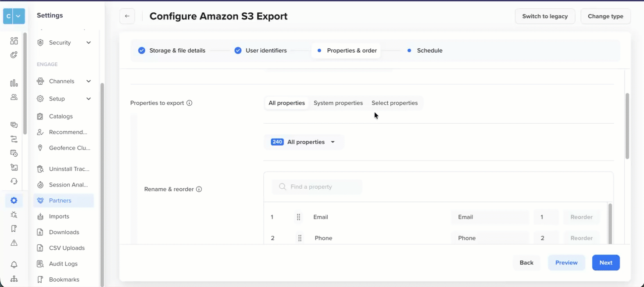Open Audit Logs from the settings menu
644x287 pixels.
point(63,264)
